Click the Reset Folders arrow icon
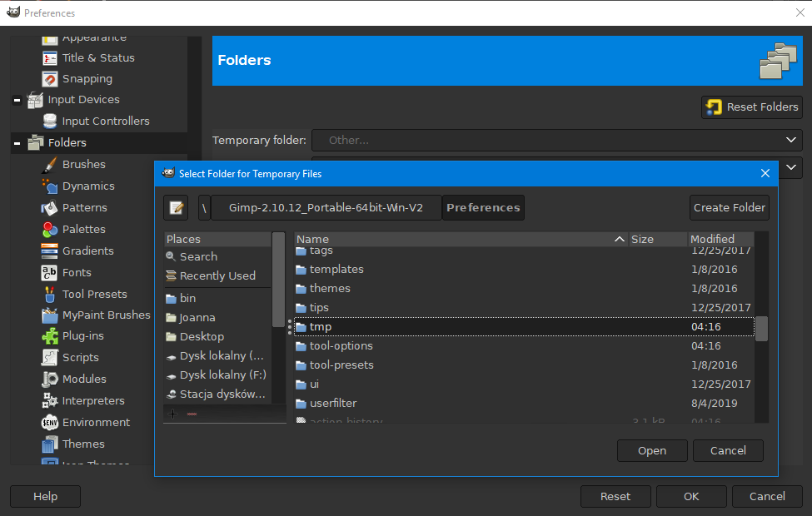The width and height of the screenshot is (812, 516). [x=714, y=107]
